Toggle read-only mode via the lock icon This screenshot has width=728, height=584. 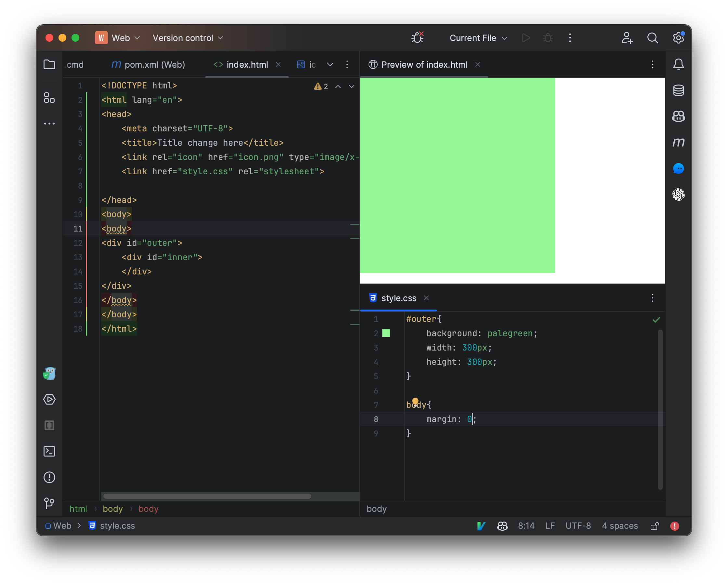click(655, 526)
